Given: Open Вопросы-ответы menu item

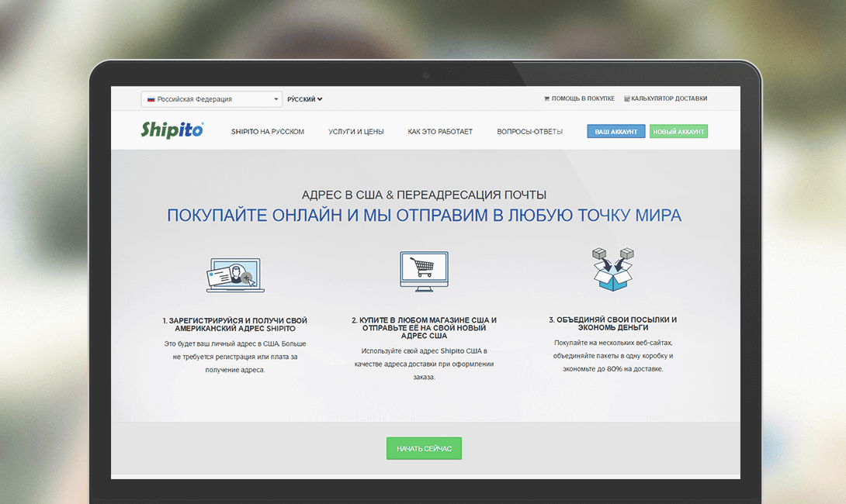Looking at the screenshot, I should (x=530, y=132).
